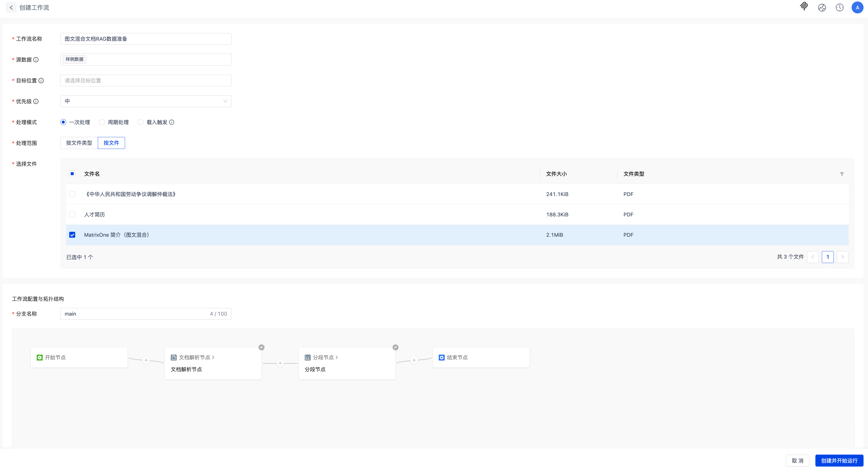Click the user avatar A icon

coord(857,7)
